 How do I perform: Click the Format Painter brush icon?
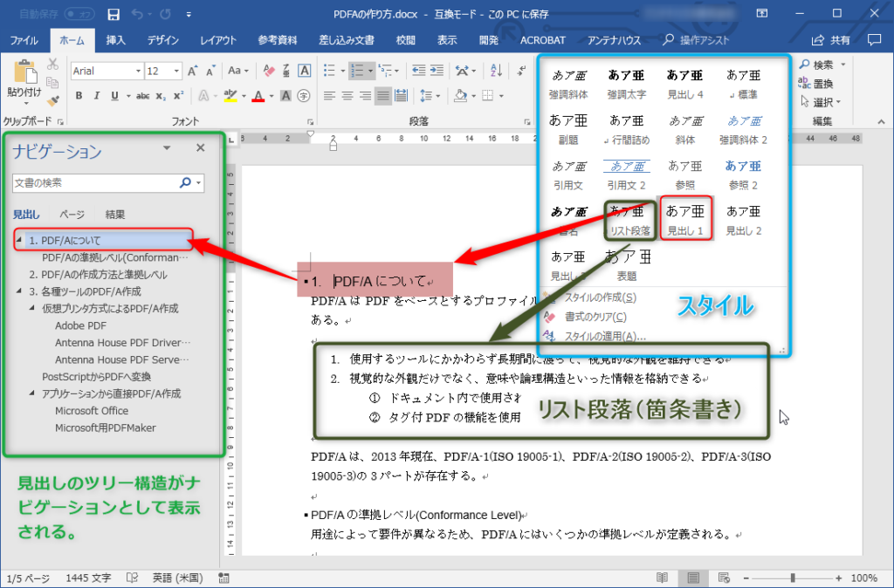(x=52, y=101)
